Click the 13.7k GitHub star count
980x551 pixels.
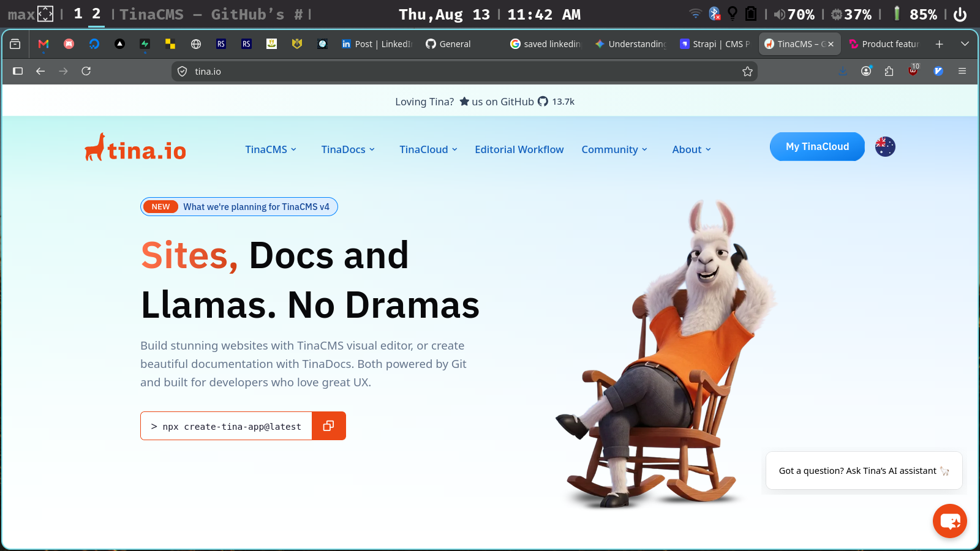563,102
